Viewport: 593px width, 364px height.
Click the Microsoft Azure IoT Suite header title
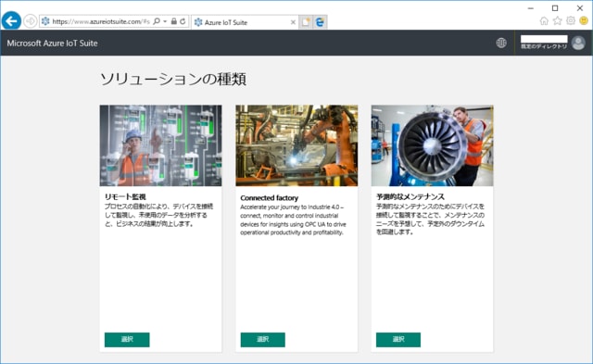(x=52, y=44)
